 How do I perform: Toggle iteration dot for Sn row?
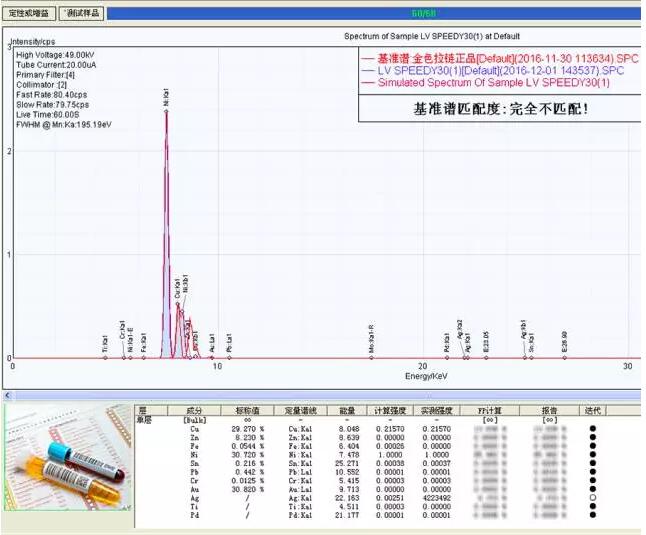(x=593, y=463)
